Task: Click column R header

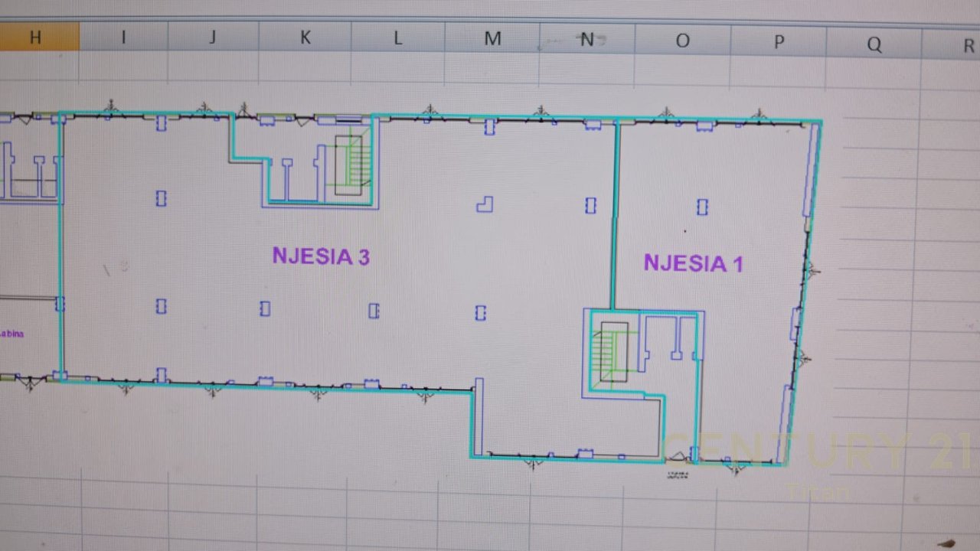Action: coord(966,45)
